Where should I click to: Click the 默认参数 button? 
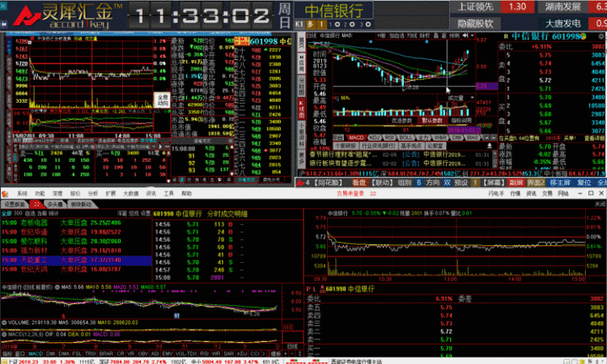[x=432, y=121]
